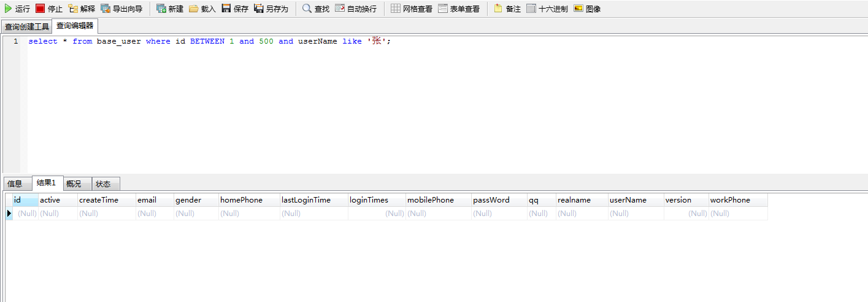Open the 查询创建工具 tab

(x=27, y=27)
